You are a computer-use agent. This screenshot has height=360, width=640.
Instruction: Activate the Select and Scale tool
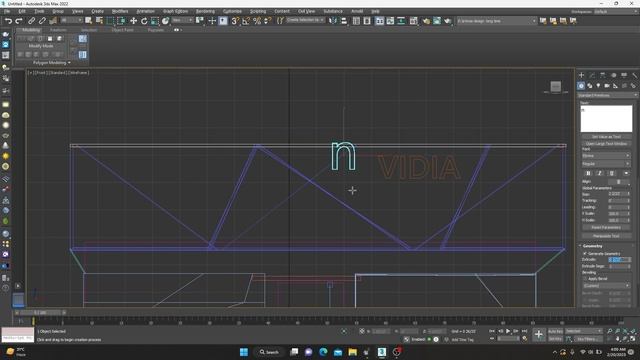coord(155,21)
